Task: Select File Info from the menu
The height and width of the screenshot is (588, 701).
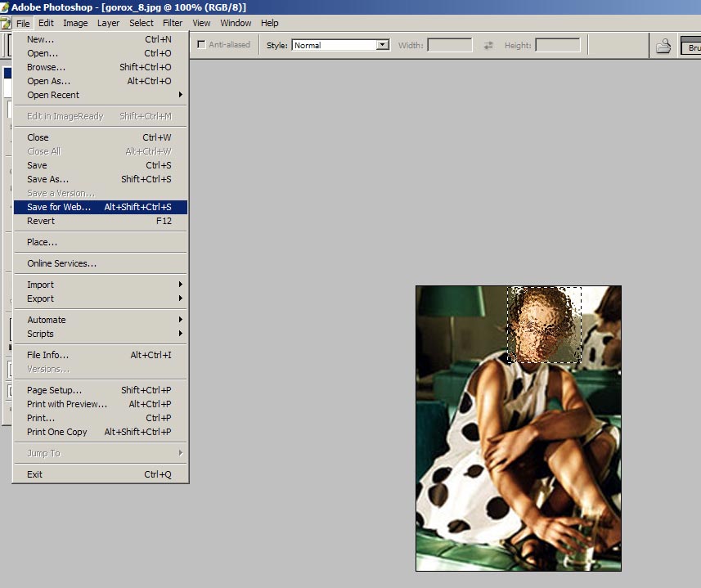Action: [x=101, y=355]
